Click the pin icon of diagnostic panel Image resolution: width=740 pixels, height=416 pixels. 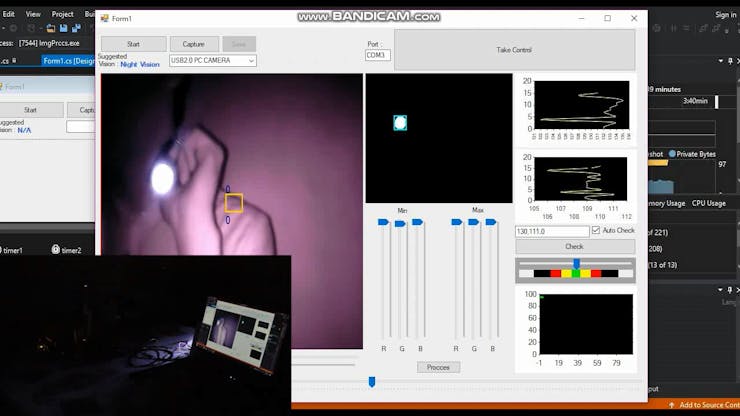(x=730, y=61)
